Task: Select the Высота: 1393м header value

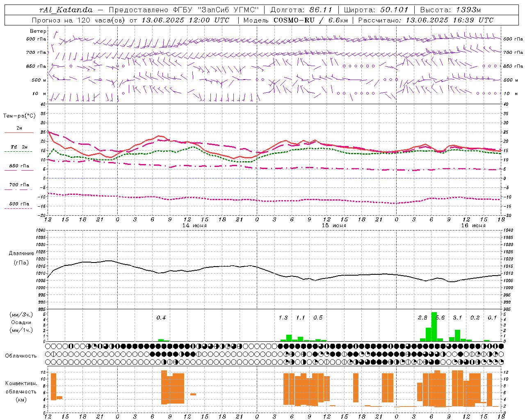Action: click(x=450, y=10)
